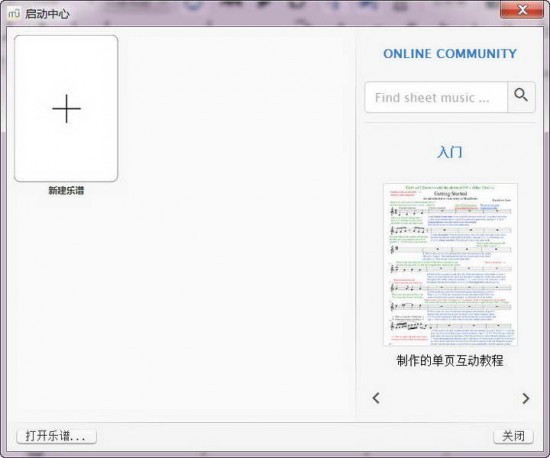Click the 打开乐谱... button
This screenshot has width=550, height=458.
pyautogui.click(x=56, y=436)
